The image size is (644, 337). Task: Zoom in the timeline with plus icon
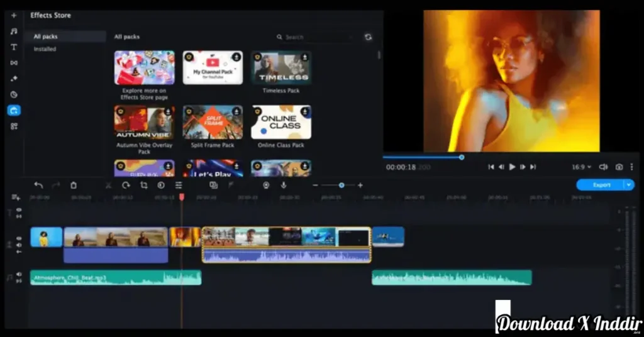point(360,185)
